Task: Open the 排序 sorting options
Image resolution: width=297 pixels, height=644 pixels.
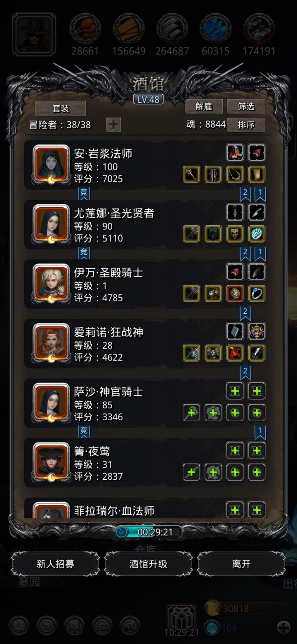Action: pyautogui.click(x=246, y=125)
